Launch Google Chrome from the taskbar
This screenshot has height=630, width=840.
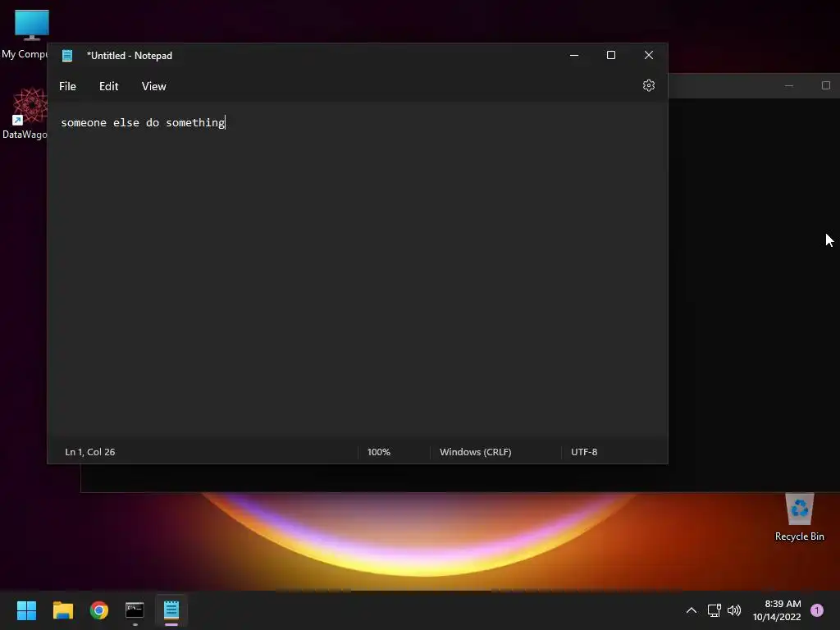pyautogui.click(x=99, y=610)
